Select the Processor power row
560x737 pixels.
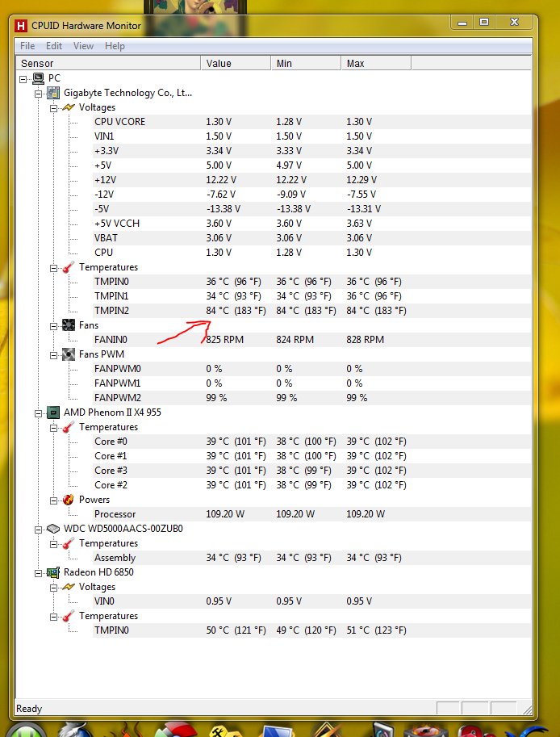point(312,514)
